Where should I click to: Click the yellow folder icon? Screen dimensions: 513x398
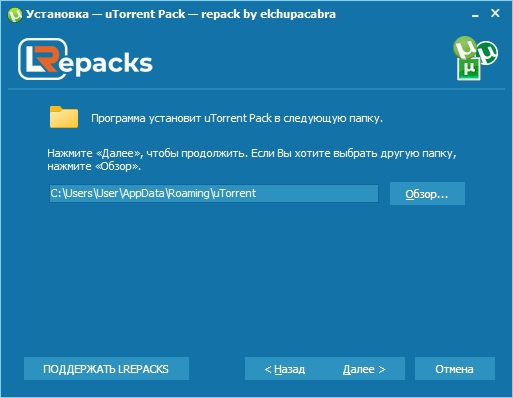pyautogui.click(x=64, y=117)
